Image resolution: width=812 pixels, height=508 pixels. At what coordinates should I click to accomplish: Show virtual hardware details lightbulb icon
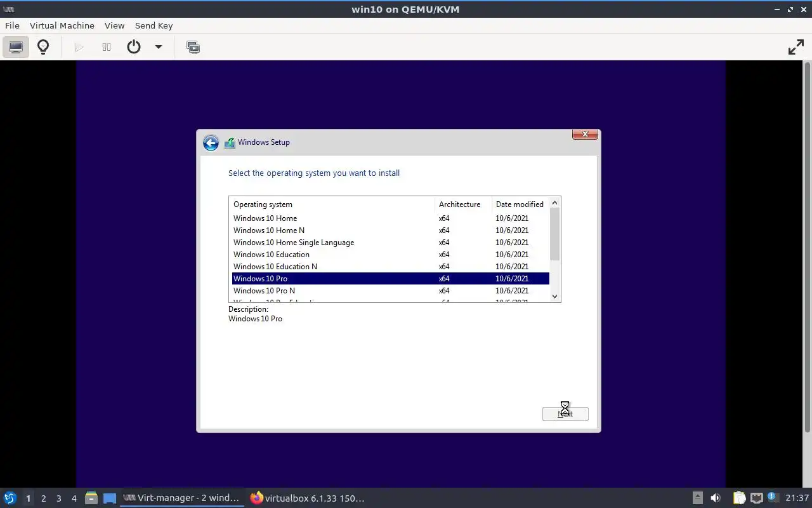pyautogui.click(x=43, y=47)
